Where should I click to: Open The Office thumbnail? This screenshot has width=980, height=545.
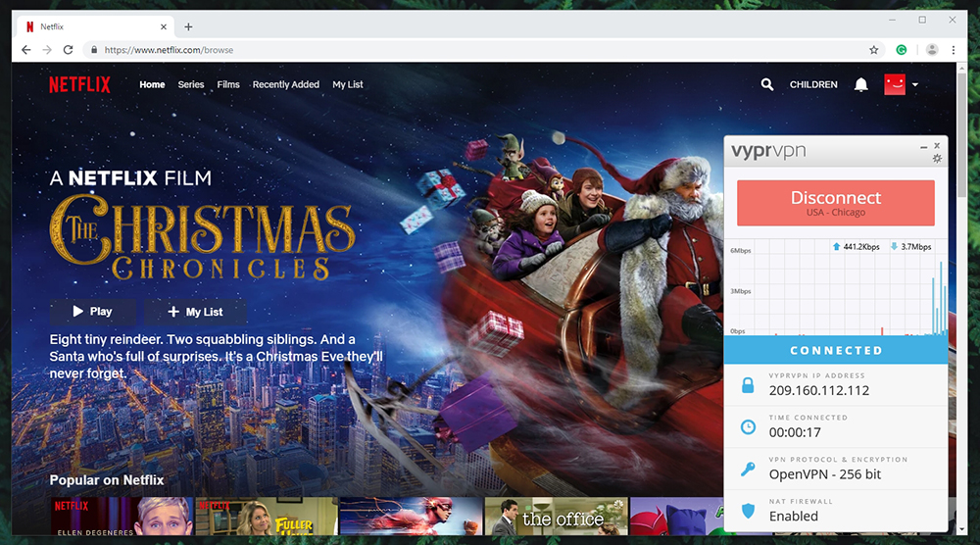click(556, 517)
